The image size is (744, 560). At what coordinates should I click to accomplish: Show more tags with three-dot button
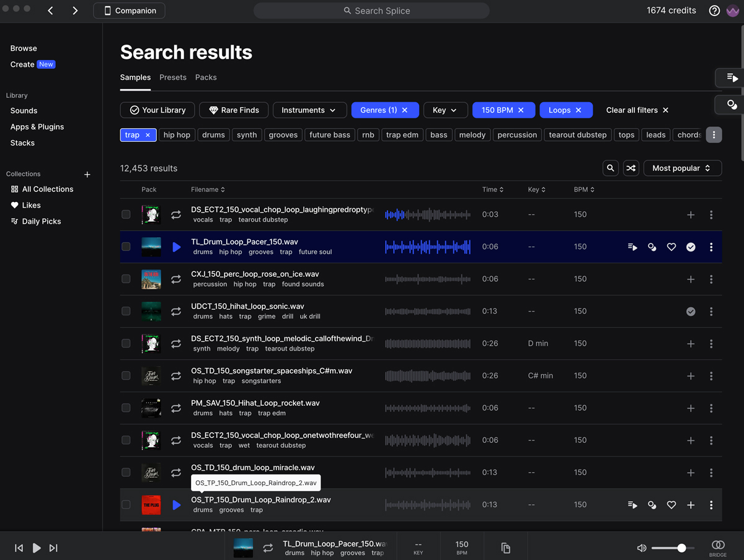pos(714,134)
